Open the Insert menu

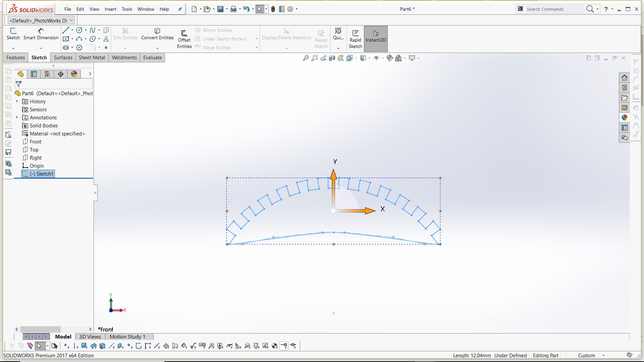click(x=110, y=9)
